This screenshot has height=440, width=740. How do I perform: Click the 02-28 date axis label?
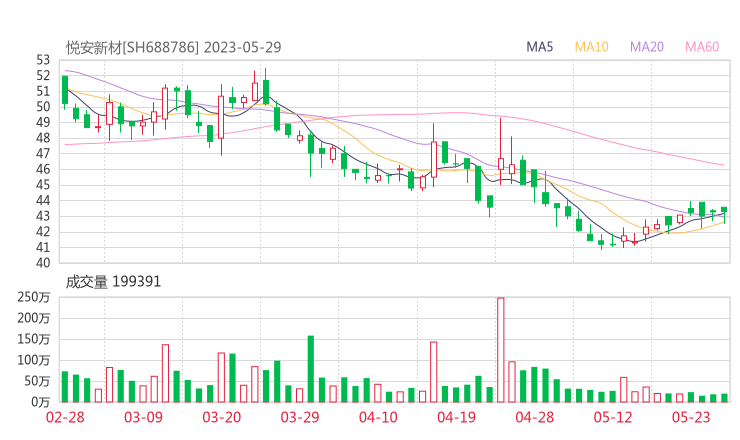pos(65,417)
